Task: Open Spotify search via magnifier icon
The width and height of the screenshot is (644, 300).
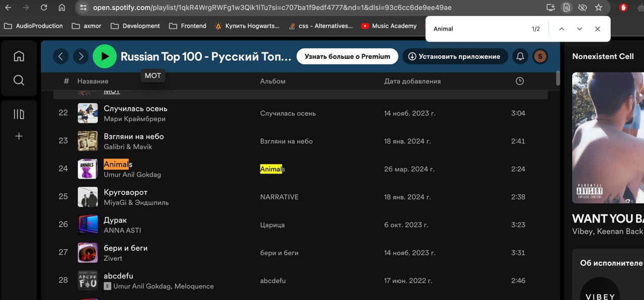Action: (19, 80)
